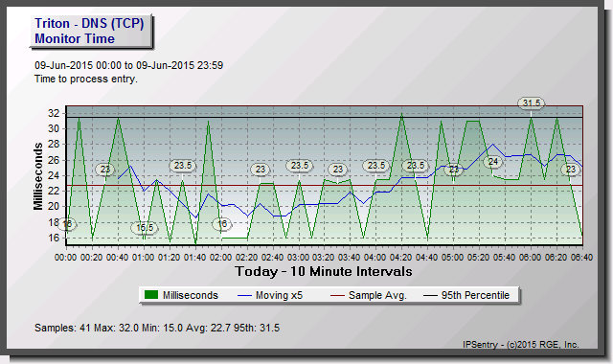Image resolution: width=613 pixels, height=364 pixels.
Task: Click the 02:00 time axis label
Action: (x=221, y=258)
